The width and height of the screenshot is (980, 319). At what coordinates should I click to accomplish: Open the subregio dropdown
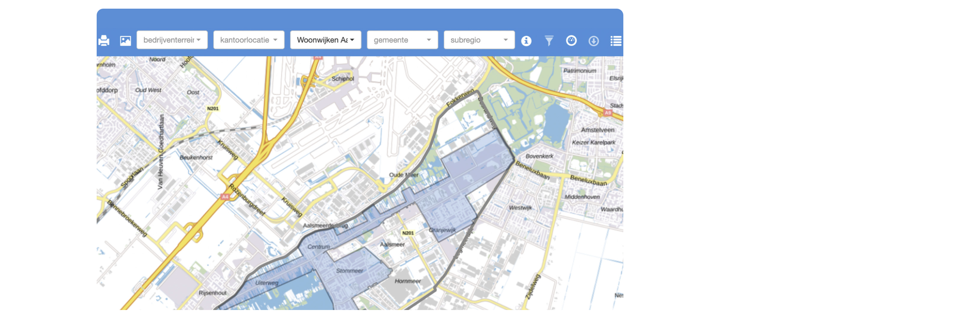(479, 40)
